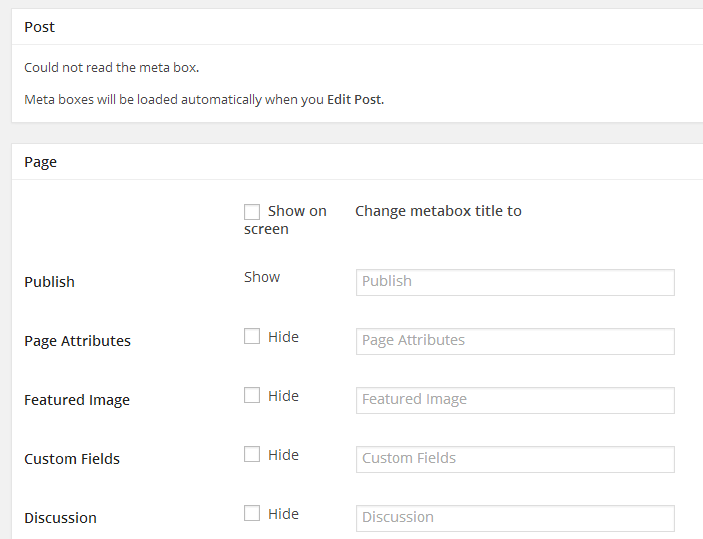This screenshot has width=703, height=539.
Task: Tick the 'Show on screen' checkbox
Action: [252, 212]
